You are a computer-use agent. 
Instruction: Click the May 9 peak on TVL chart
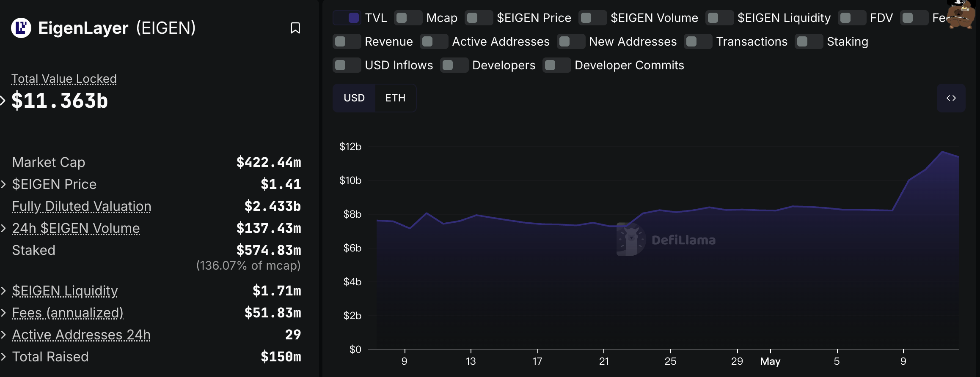tap(942, 152)
